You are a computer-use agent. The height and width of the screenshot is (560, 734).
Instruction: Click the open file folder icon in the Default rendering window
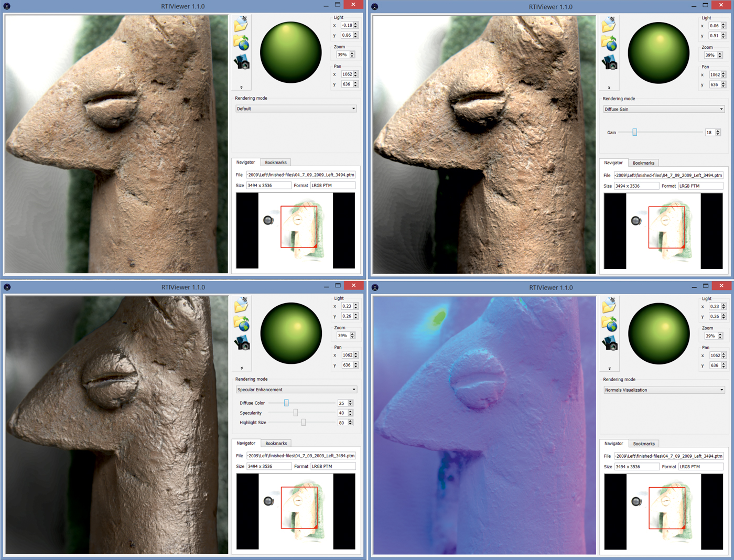[x=241, y=24]
